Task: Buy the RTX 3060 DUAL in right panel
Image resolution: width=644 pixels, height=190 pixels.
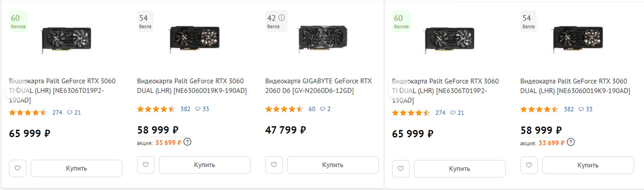Action: point(588,165)
